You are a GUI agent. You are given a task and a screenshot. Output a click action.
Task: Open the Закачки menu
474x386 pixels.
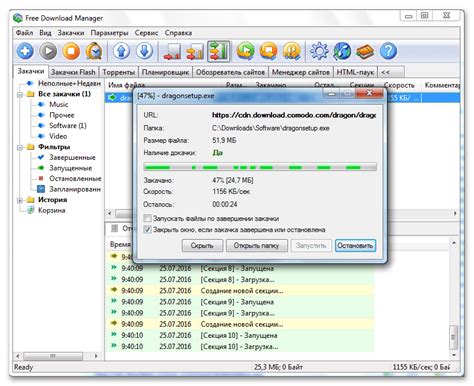pos(71,33)
